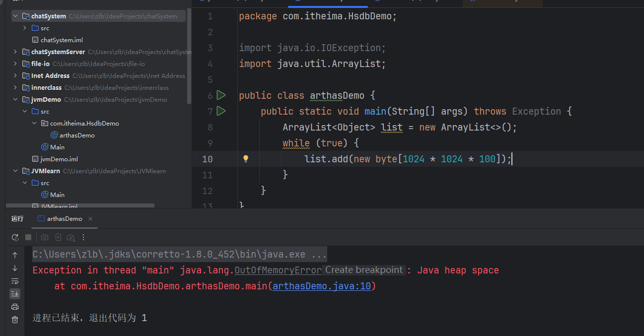The width and height of the screenshot is (644, 336).
Task: Click the 'while' keyword on line 9
Action: point(296,143)
